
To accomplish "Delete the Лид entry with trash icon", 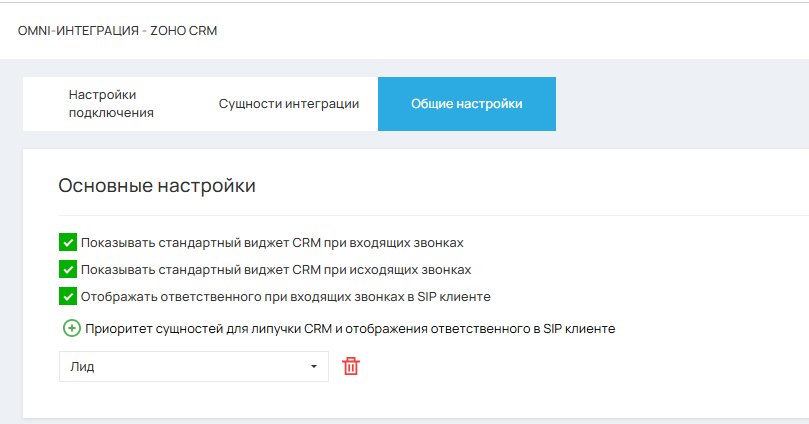I will pos(351,366).
